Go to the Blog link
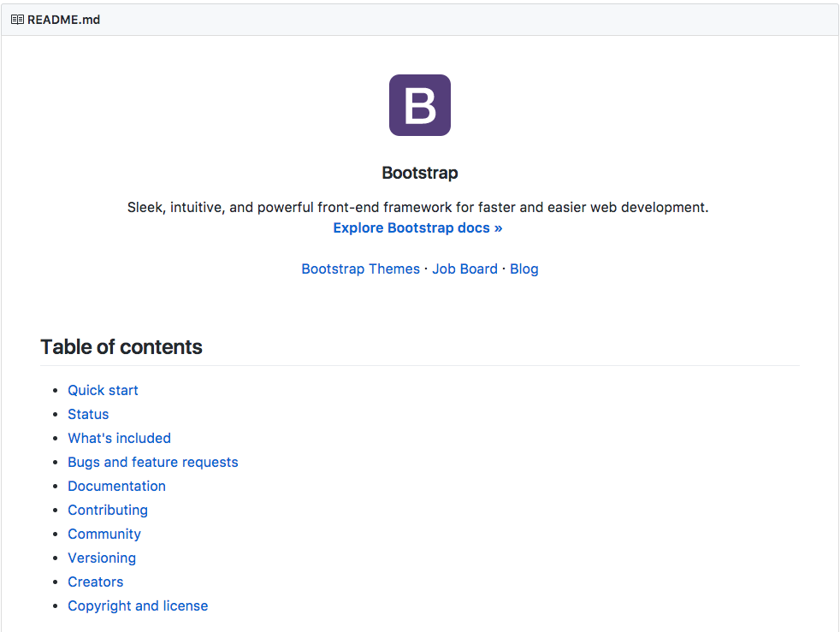 [524, 269]
